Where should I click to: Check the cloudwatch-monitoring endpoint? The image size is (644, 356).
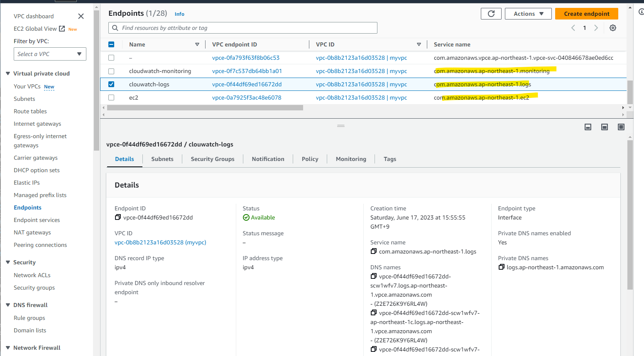point(111,71)
